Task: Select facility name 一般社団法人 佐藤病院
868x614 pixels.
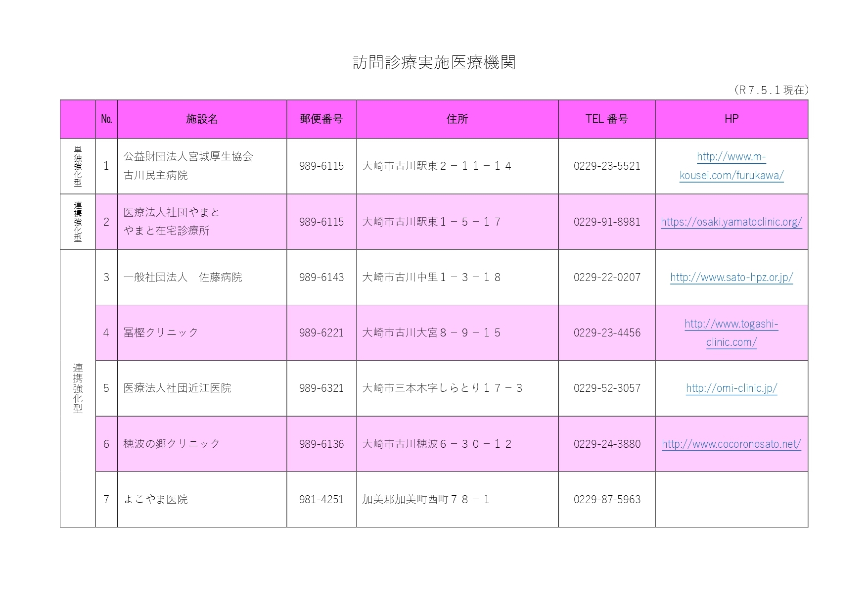Action: point(183,277)
